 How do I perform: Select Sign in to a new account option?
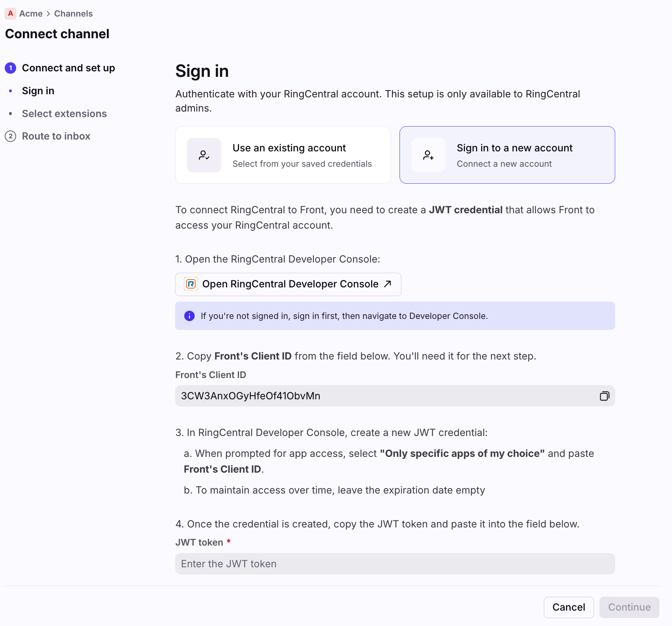pos(507,155)
